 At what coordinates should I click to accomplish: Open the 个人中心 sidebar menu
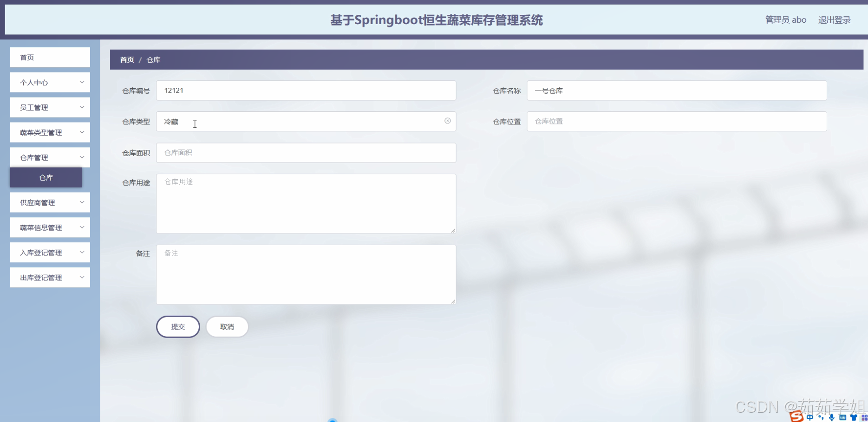click(x=50, y=82)
